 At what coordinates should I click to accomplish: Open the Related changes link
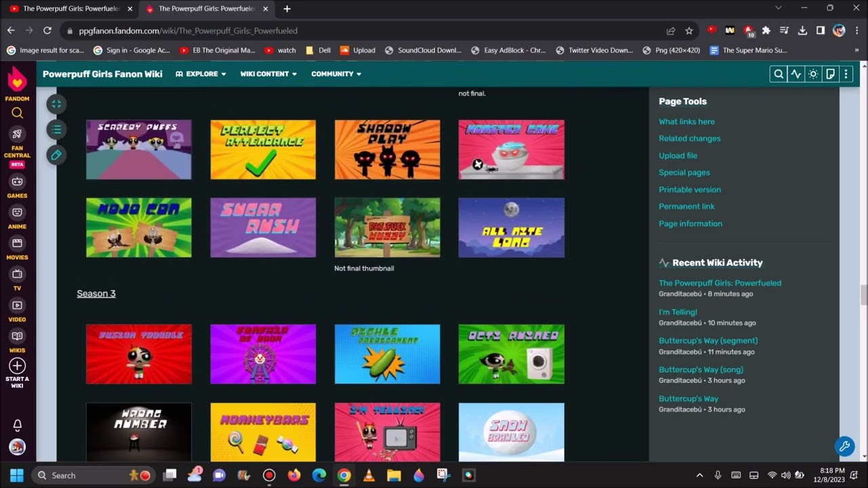click(x=690, y=138)
